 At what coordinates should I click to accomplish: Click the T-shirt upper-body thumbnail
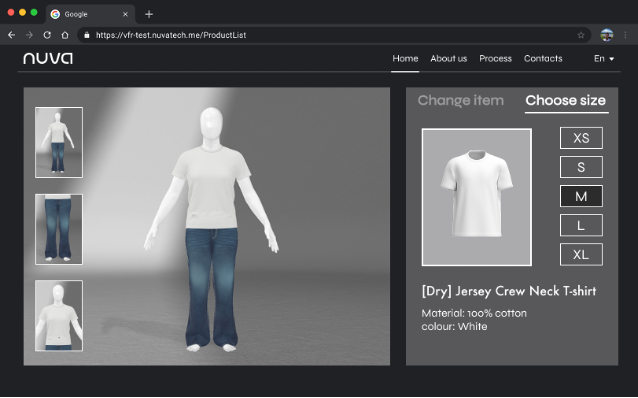[59, 315]
